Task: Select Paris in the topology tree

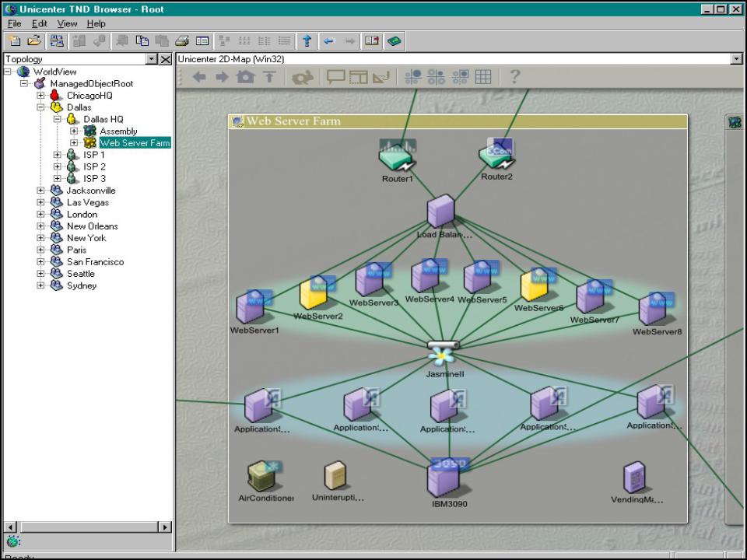Action: pyautogui.click(x=76, y=250)
